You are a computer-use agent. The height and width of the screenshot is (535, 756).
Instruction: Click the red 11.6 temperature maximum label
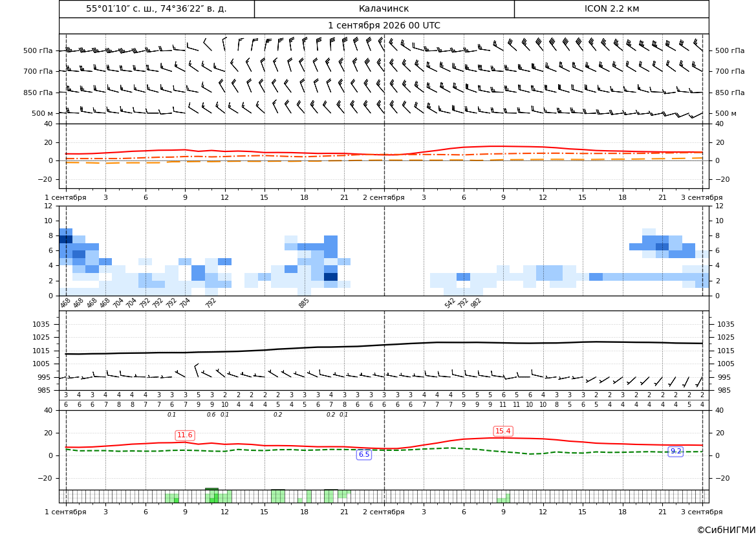coord(185,435)
